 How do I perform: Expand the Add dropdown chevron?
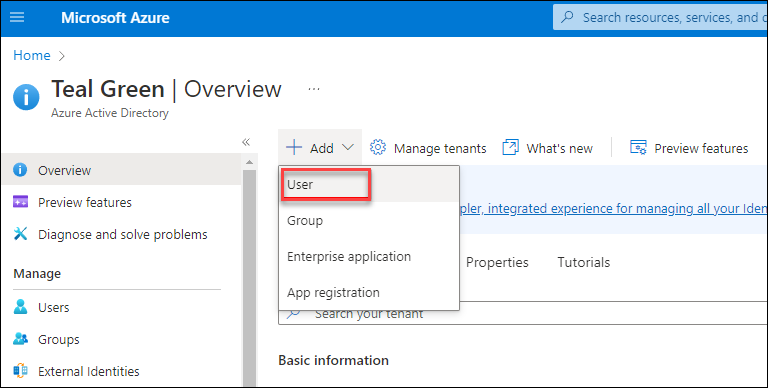coord(348,147)
